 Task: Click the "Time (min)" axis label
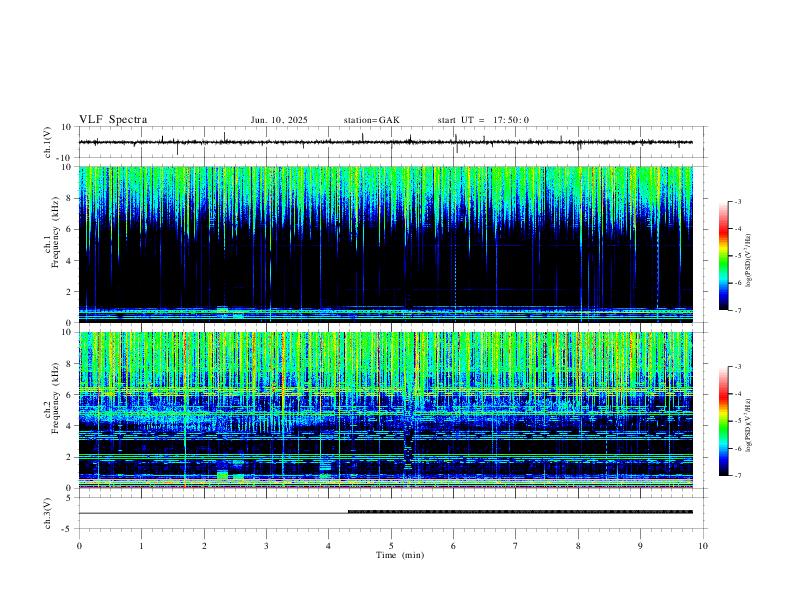click(400, 555)
